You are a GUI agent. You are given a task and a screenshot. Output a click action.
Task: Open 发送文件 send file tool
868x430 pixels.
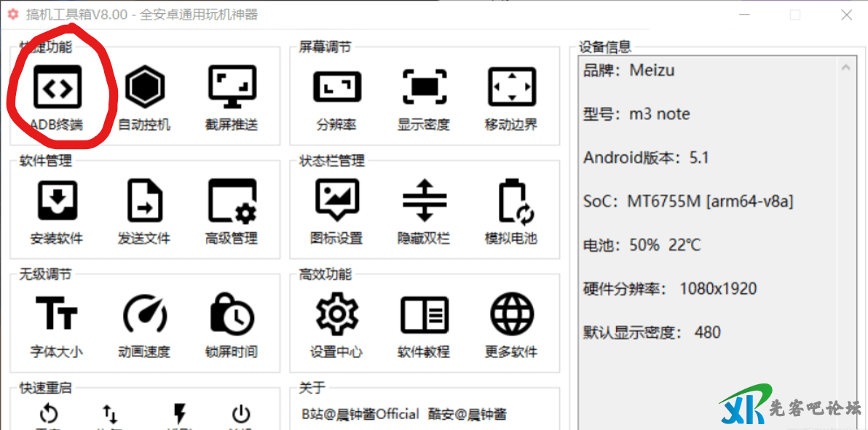point(144,202)
